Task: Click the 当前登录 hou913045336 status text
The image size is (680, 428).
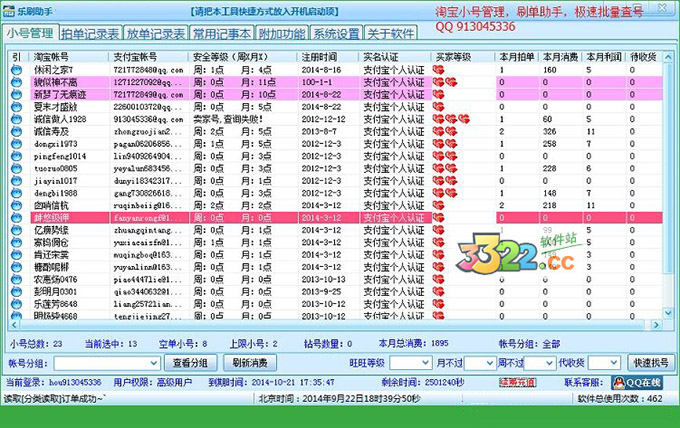Action: coord(54,382)
